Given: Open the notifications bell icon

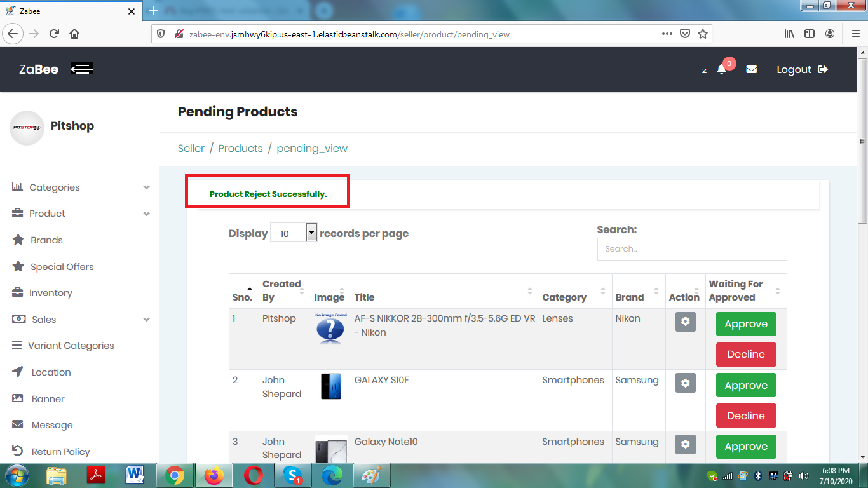Looking at the screenshot, I should [x=722, y=69].
